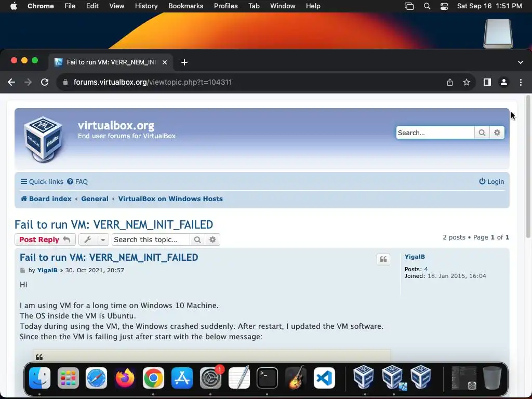Open the YigalB profile link in the sidebar
The width and height of the screenshot is (532, 399).
tap(415, 257)
